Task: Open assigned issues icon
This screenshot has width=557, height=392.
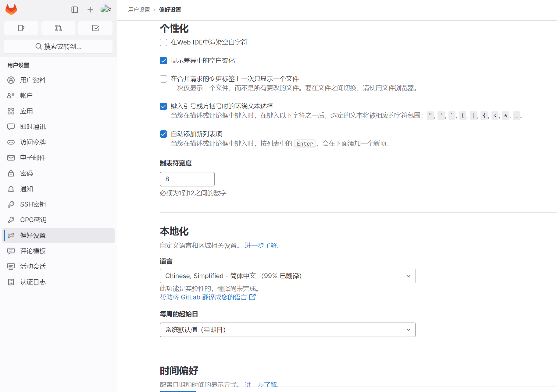Action: pos(21,28)
